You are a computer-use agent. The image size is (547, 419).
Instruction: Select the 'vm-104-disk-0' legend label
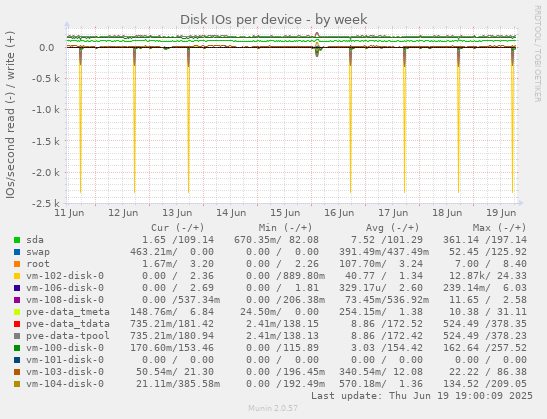(x=65, y=384)
